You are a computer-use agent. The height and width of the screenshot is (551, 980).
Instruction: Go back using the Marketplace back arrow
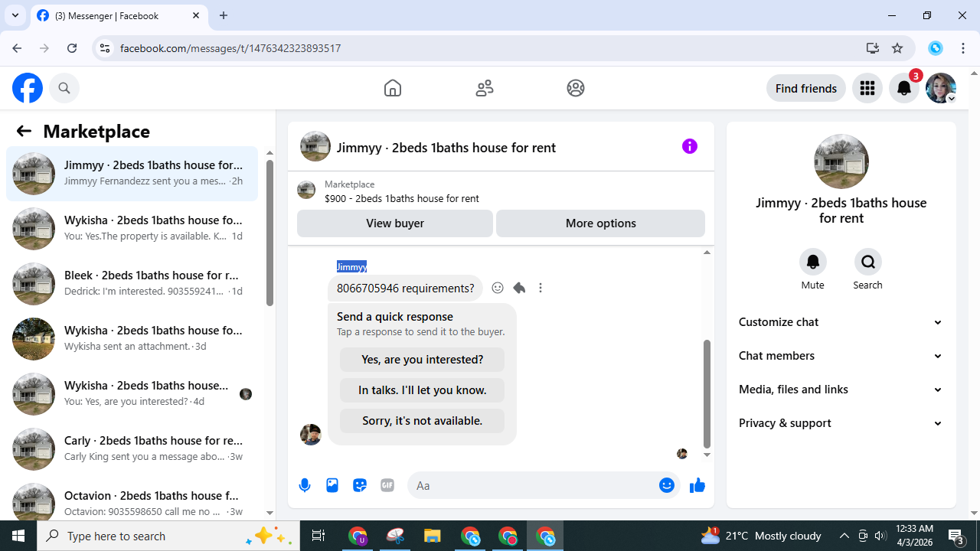(24, 131)
